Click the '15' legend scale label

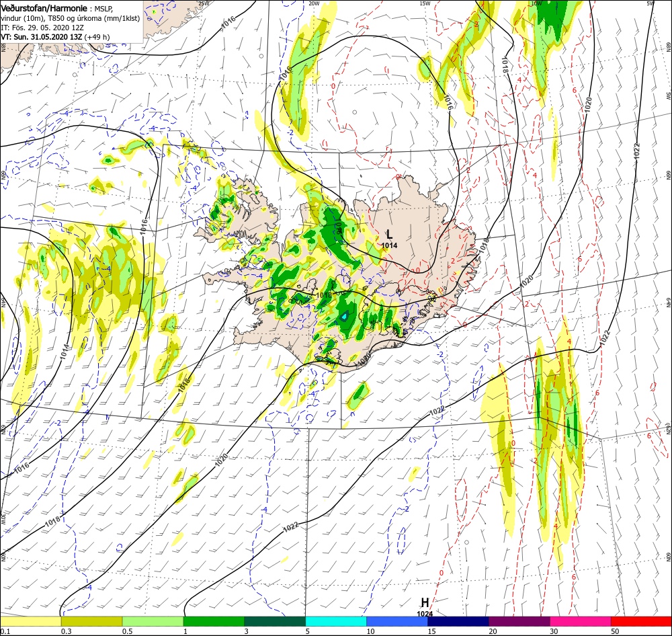coord(431,631)
